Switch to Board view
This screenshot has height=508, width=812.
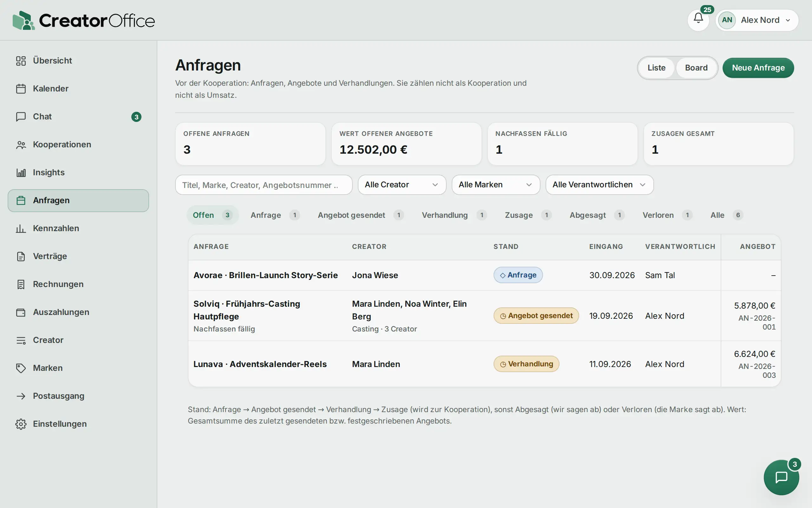pos(696,68)
